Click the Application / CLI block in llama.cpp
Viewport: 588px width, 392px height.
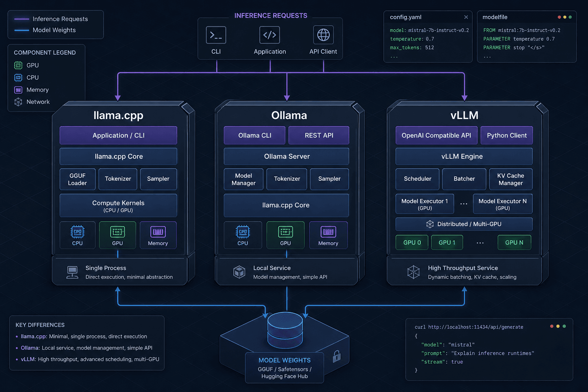click(118, 136)
